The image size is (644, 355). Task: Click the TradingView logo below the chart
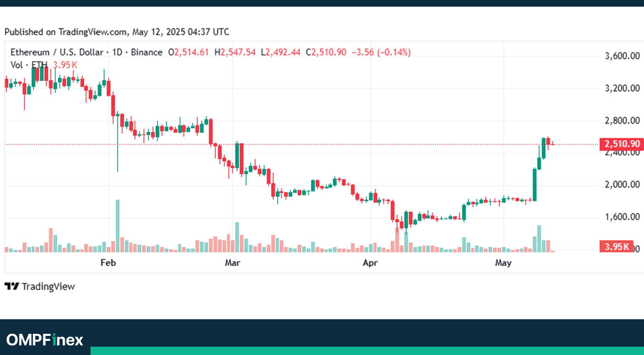coord(40,286)
